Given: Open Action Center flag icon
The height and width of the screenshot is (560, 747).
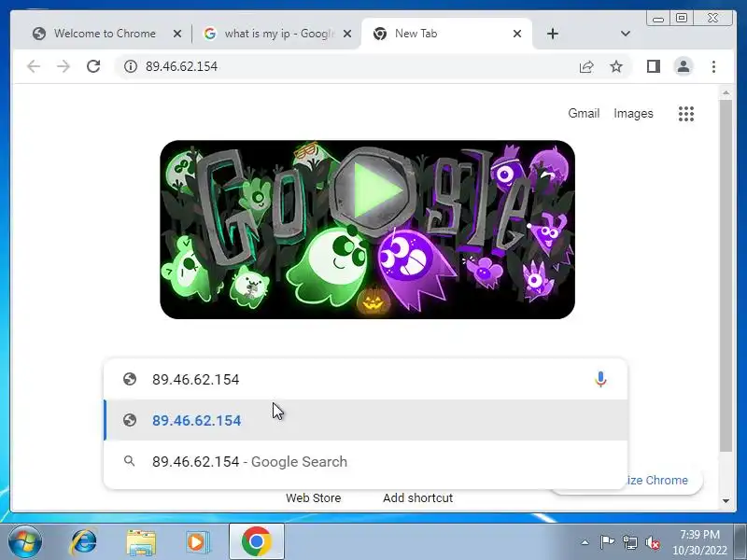Looking at the screenshot, I should pyautogui.click(x=606, y=542).
